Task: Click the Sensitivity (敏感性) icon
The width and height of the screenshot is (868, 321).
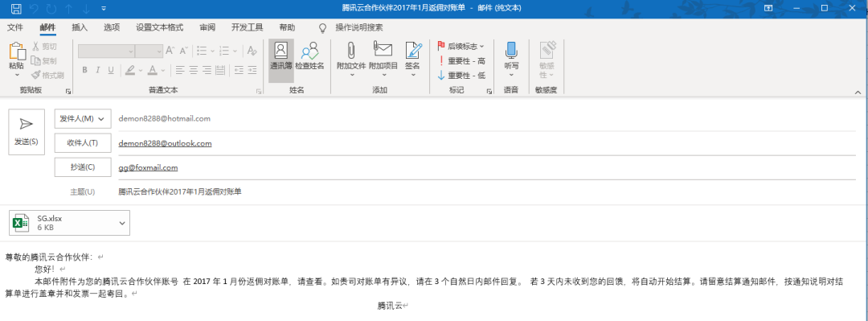Action: 547,51
